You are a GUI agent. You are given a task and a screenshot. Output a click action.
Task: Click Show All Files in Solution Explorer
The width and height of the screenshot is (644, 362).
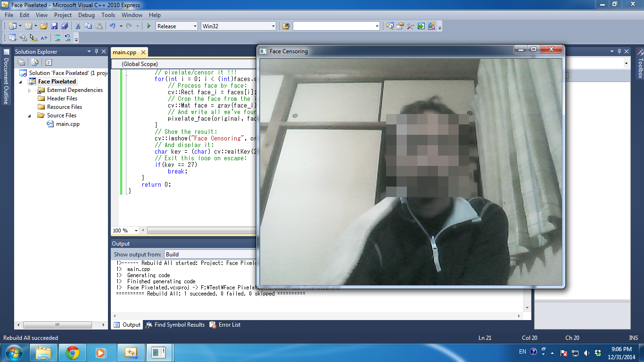pos(34,62)
